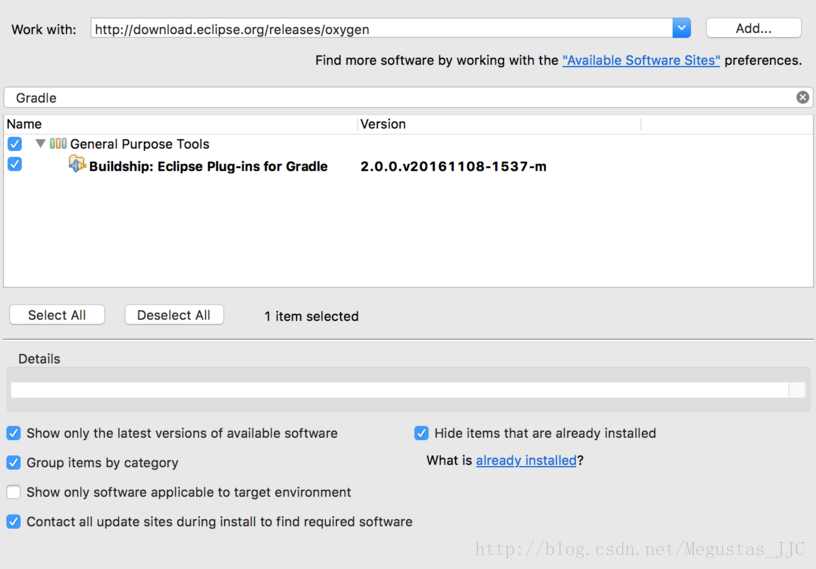Click version 2.0.0.v20161108-1537-m cell
The width and height of the screenshot is (816, 569).
[453, 167]
